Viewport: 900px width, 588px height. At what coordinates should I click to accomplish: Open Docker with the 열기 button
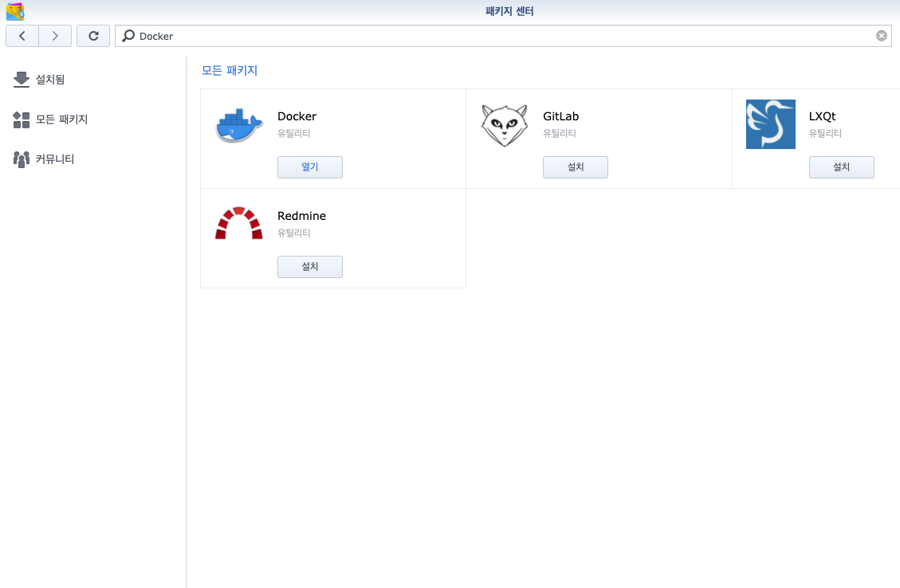tap(310, 167)
